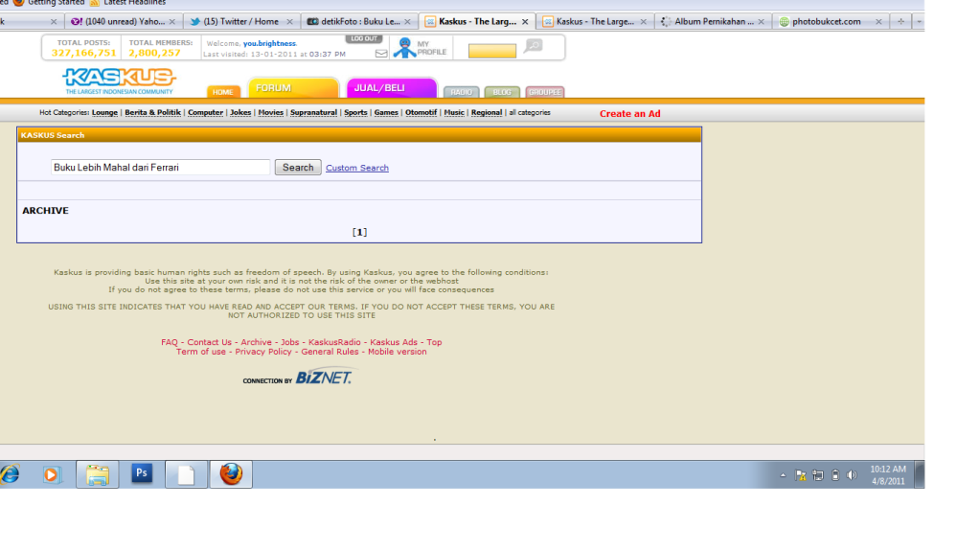Open a new browser tab

pyautogui.click(x=900, y=21)
